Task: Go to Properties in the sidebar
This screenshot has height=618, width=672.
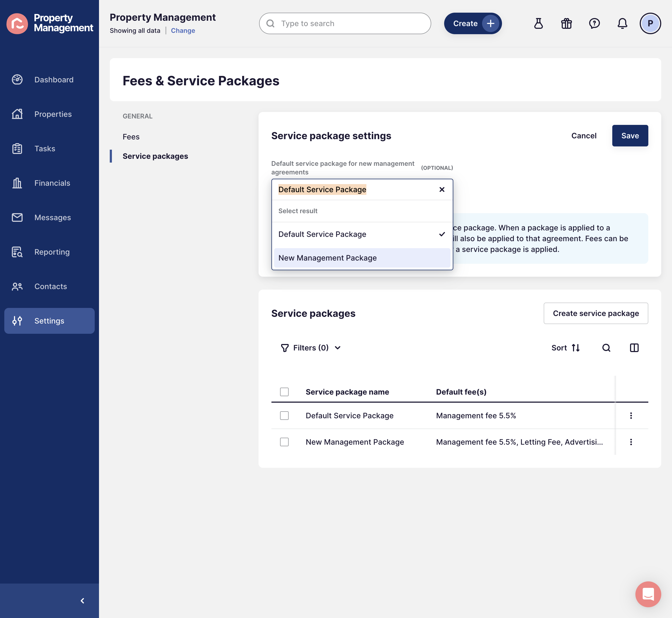Action: coord(49,114)
